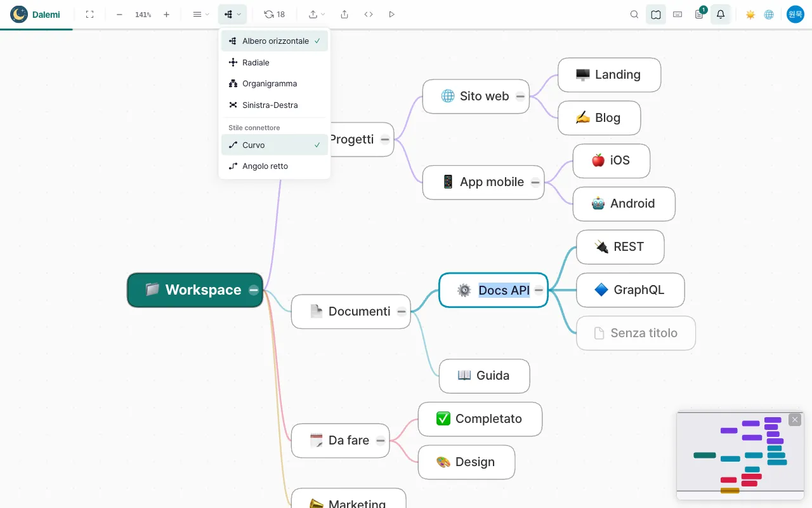Click the notification bell icon
812x508 pixels.
click(721, 14)
